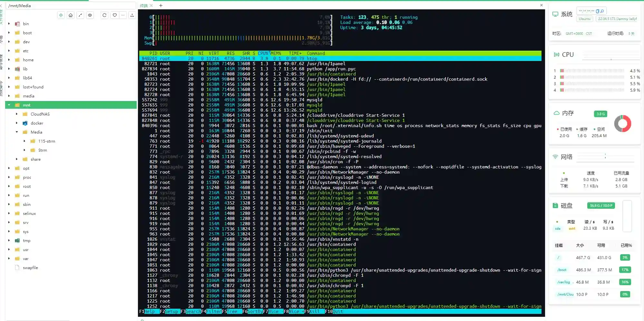Toggle hidden files with the eye icon

click(90, 15)
